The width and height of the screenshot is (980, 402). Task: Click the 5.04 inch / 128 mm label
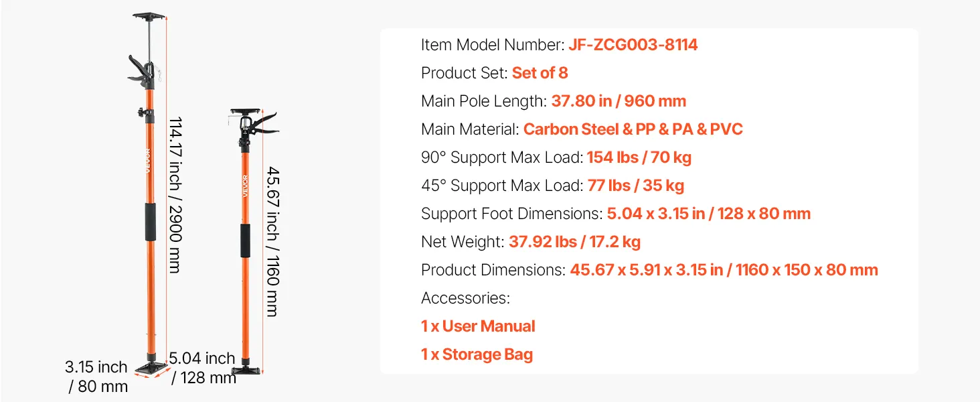pos(203,368)
